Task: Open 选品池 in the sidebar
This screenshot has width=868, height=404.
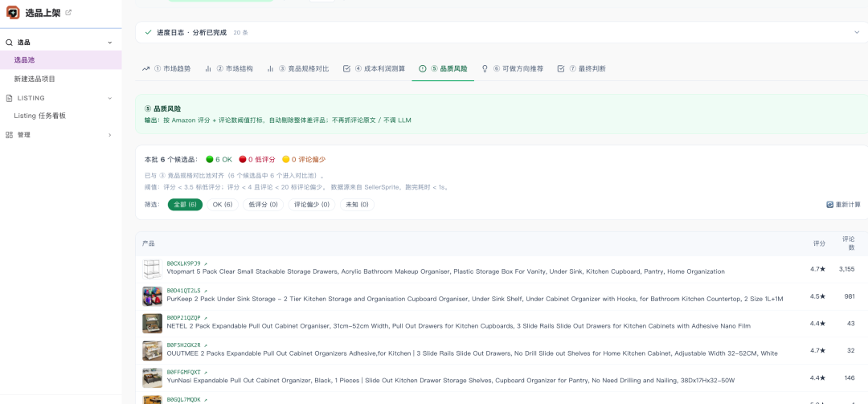Action: [x=61, y=59]
